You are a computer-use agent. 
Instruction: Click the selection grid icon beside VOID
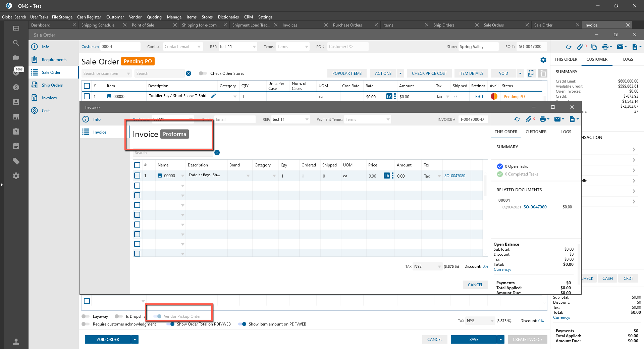531,73
